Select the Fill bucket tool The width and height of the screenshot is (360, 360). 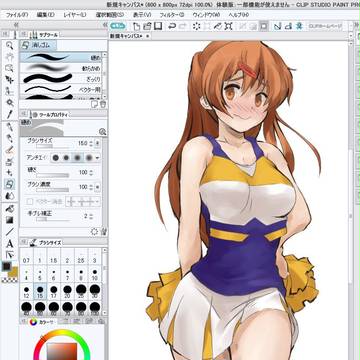pos(10,209)
